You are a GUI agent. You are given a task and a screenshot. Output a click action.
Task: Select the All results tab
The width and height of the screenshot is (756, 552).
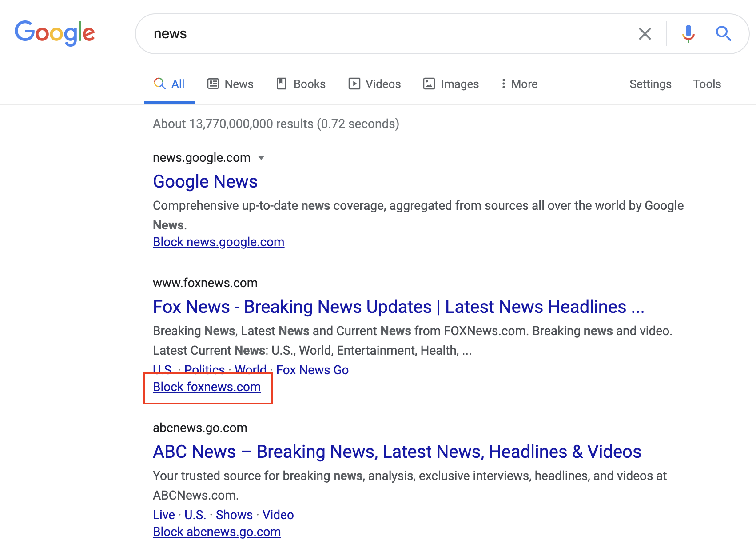pyautogui.click(x=169, y=84)
